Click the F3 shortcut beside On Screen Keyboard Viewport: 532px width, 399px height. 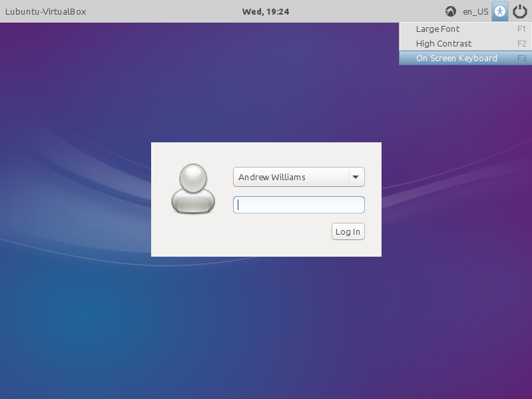[521, 58]
